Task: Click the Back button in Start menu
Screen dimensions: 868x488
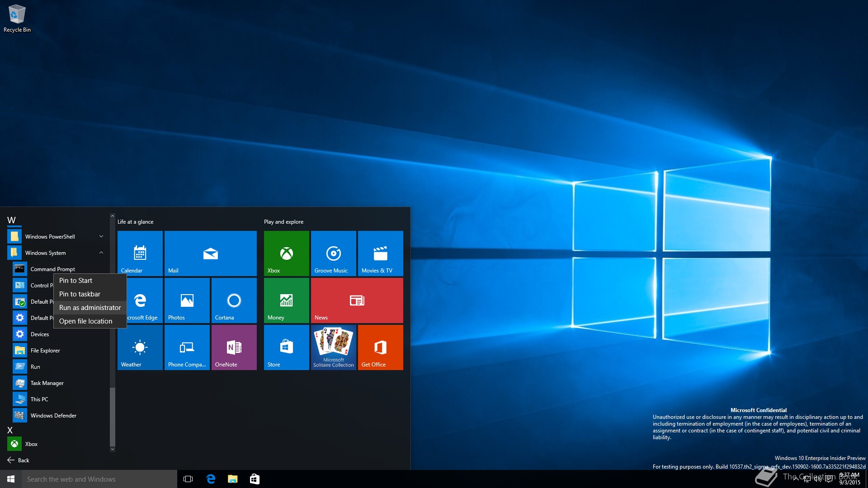Action: [x=18, y=460]
